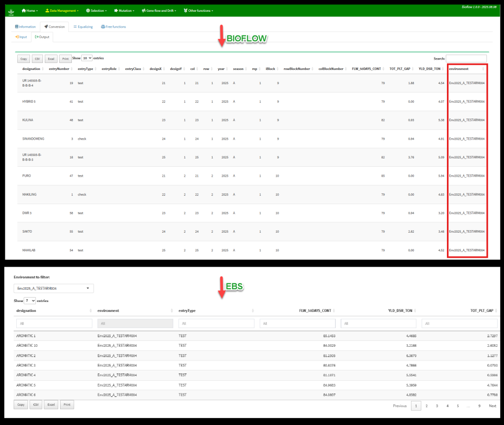This screenshot has width=504, height=425.
Task: Expand the Environment to filter dropdown
Action: click(x=54, y=288)
